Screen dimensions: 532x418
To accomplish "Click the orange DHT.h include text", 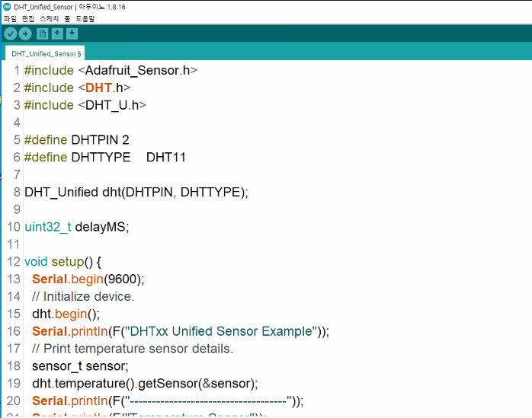I will (104, 88).
